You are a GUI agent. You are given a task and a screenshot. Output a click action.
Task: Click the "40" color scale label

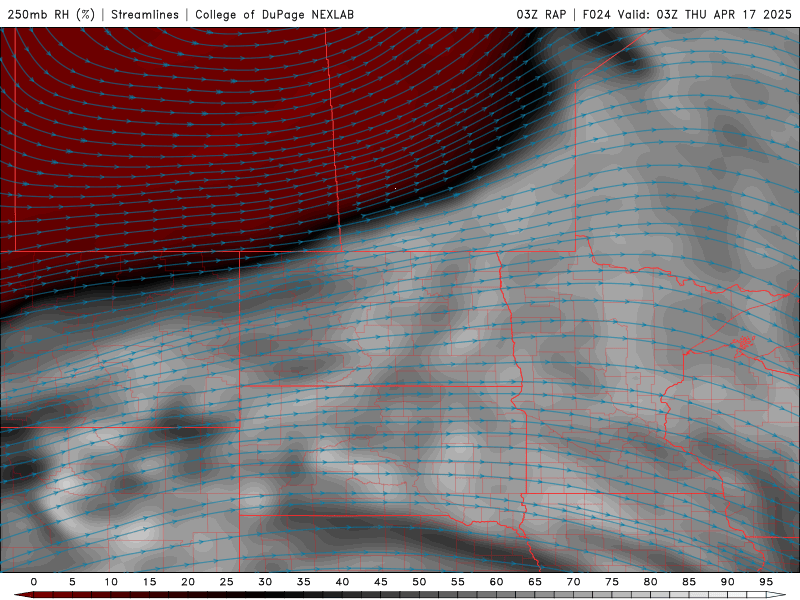tap(342, 582)
